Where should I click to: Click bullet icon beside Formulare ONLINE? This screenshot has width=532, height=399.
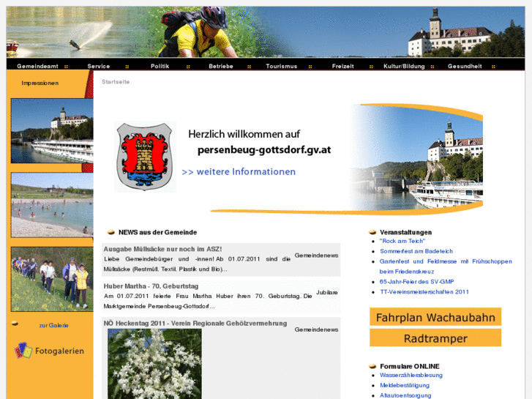[372, 366]
